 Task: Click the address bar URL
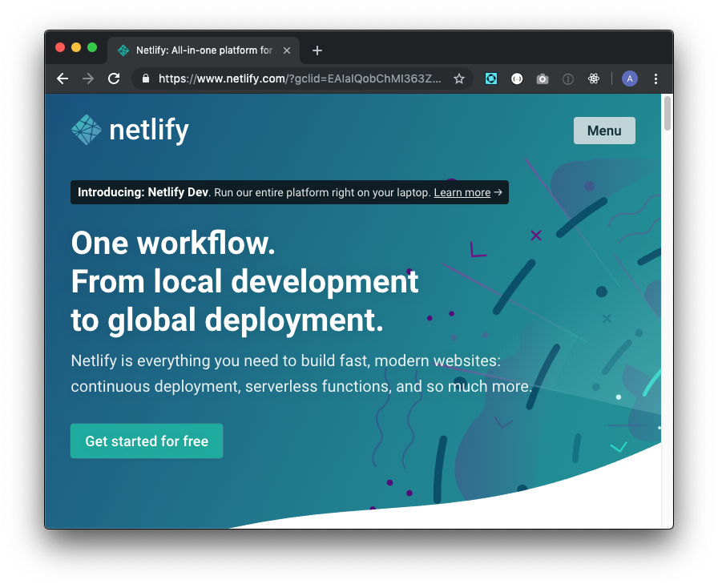click(300, 79)
